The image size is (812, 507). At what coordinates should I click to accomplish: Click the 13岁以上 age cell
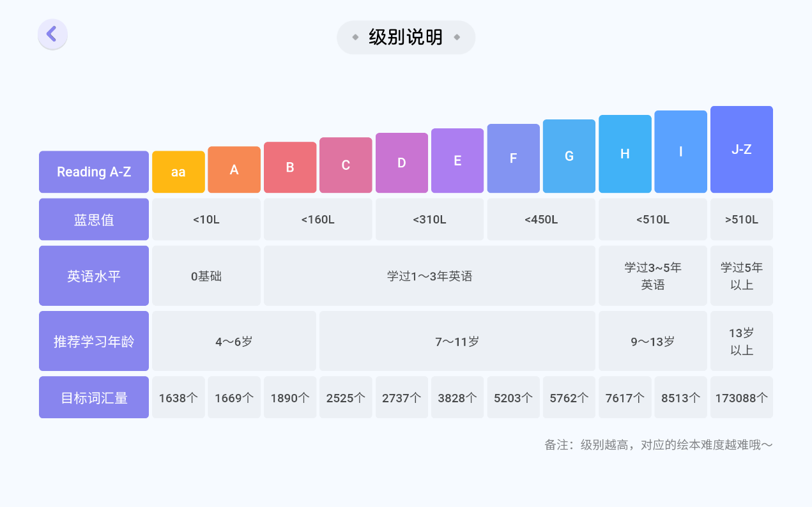742,341
